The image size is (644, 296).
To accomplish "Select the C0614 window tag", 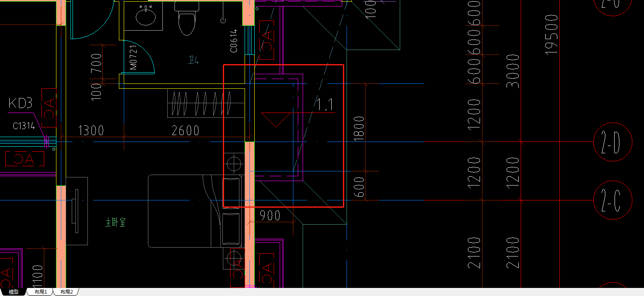I will point(234,41).
